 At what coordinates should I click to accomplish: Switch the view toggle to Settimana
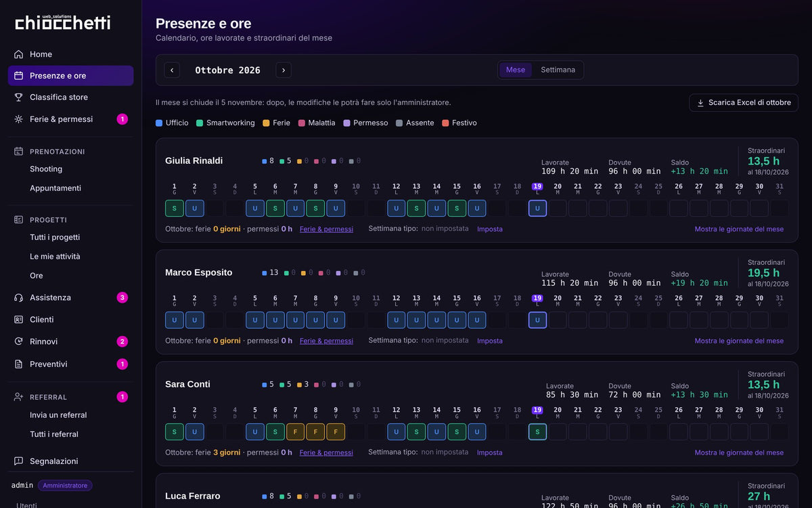coord(558,70)
